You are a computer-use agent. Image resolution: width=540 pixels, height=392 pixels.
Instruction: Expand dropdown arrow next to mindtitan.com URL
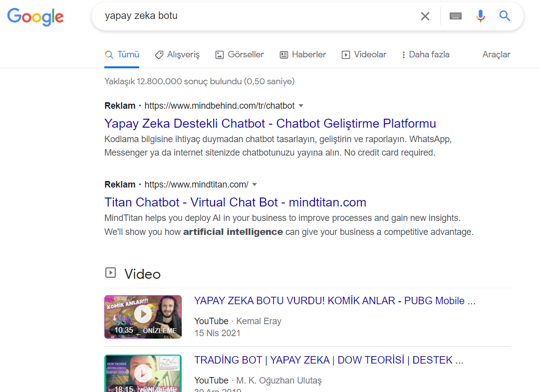[255, 185]
